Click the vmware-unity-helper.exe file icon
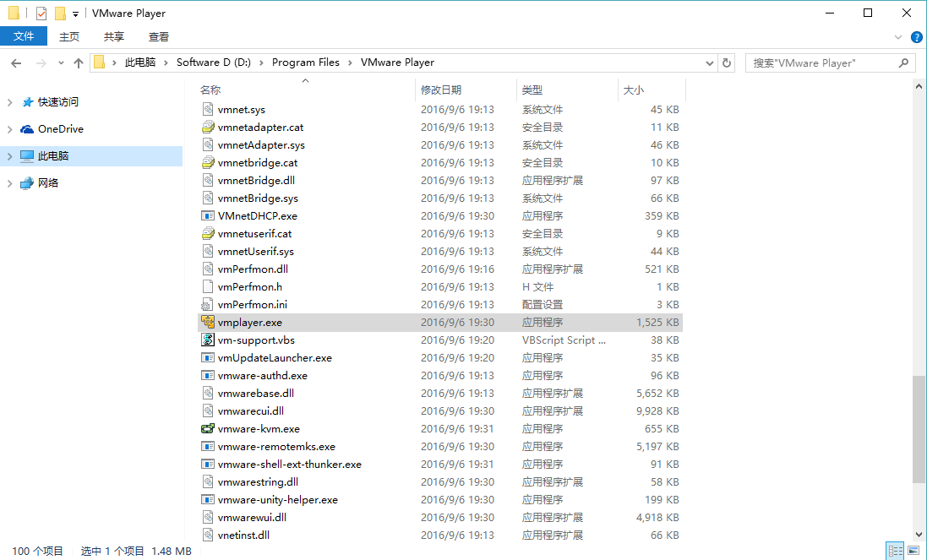This screenshot has width=927, height=560. click(208, 499)
